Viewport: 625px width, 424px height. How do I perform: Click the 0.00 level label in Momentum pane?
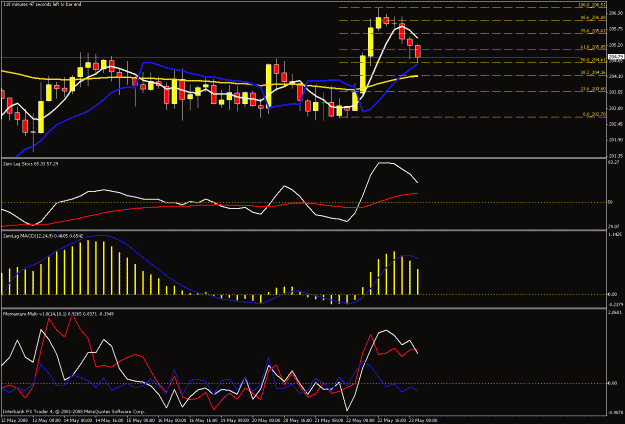613,383
